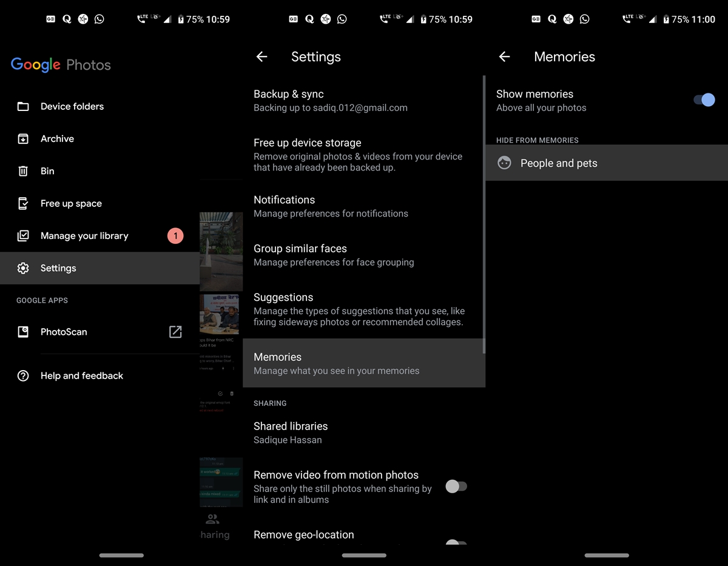Click the Free up space phone icon
Image resolution: width=728 pixels, height=566 pixels.
[x=23, y=204]
